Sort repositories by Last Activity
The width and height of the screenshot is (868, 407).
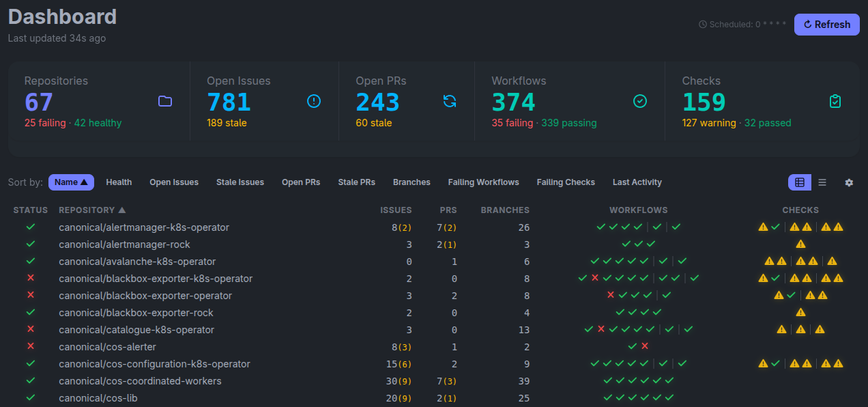pos(637,182)
